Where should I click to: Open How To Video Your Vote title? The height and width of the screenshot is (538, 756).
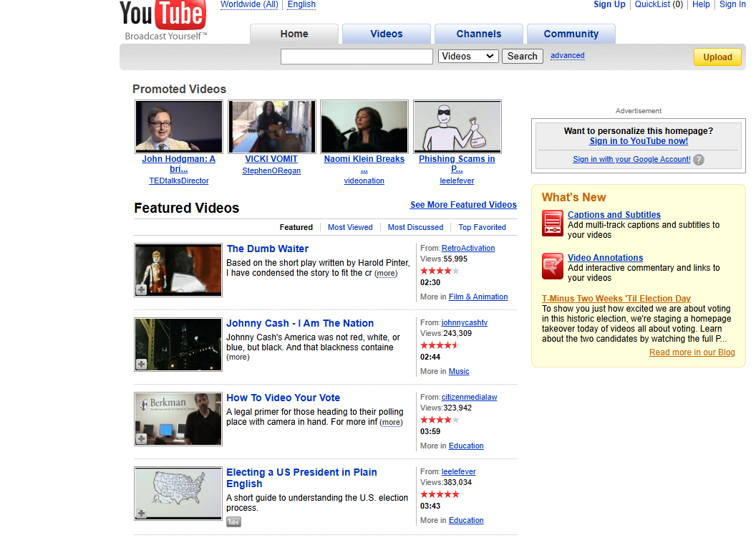pyautogui.click(x=283, y=398)
